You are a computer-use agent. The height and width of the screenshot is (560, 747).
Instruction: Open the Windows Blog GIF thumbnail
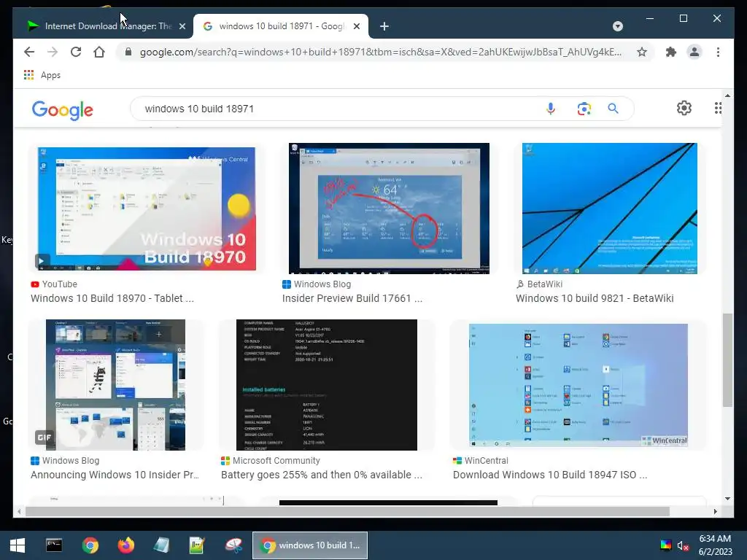[x=115, y=385]
